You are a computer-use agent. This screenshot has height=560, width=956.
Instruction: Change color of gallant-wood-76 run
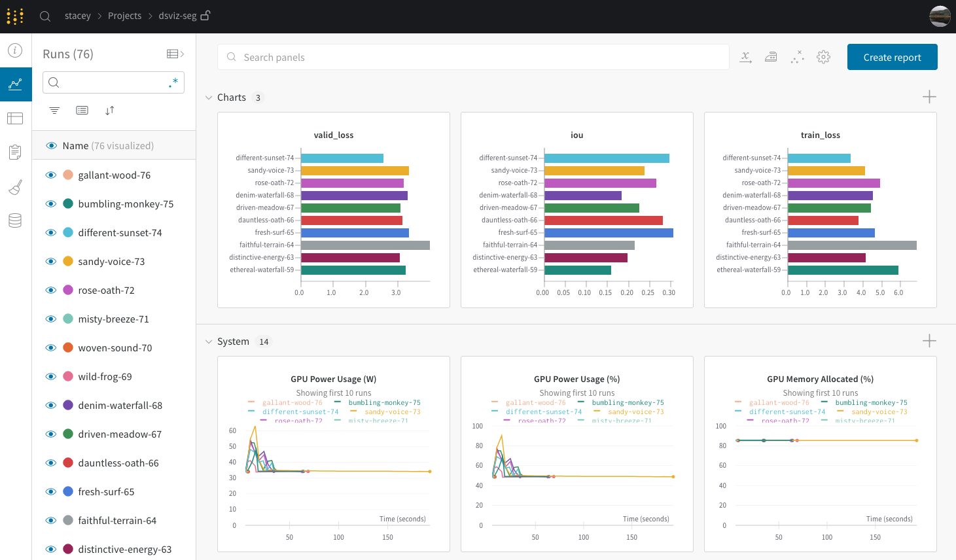coord(68,175)
